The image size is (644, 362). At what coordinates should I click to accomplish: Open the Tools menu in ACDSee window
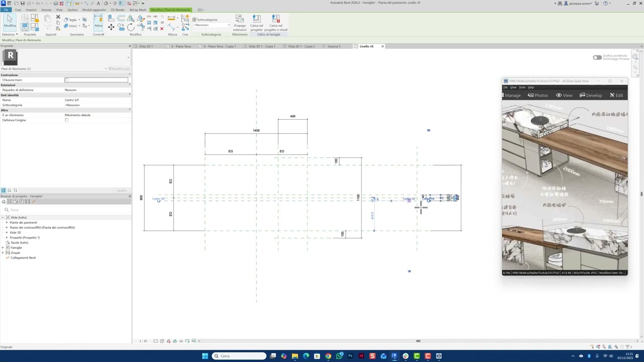(x=522, y=87)
